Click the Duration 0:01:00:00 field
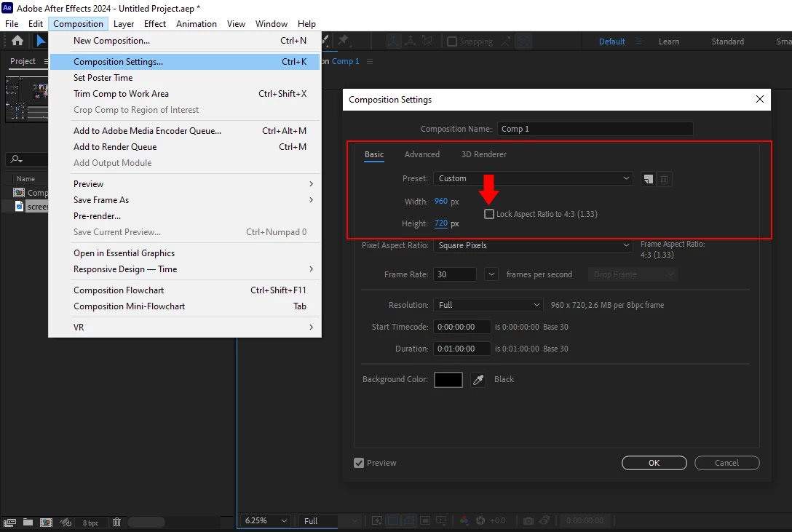 [x=462, y=349]
